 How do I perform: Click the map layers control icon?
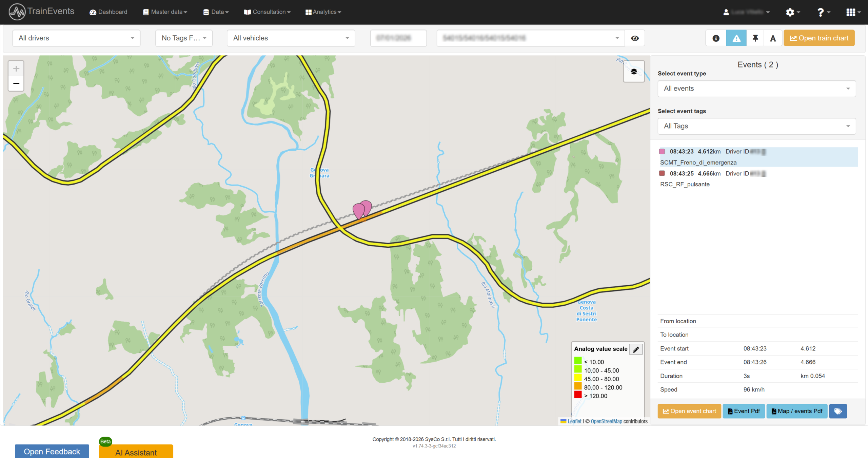(x=634, y=72)
